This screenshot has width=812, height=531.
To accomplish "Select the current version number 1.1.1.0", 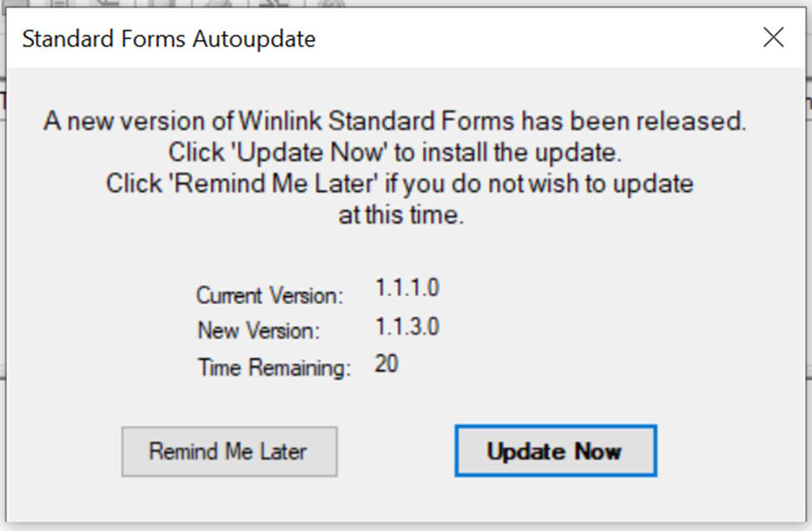I will pos(406,289).
